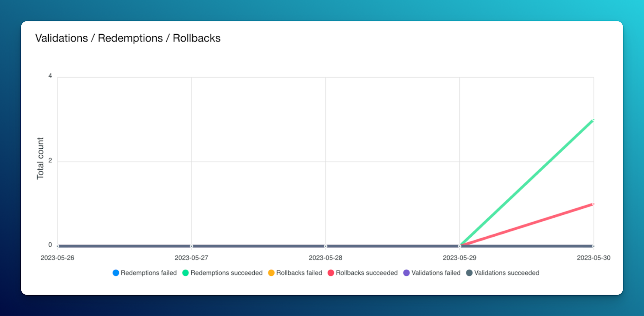The width and height of the screenshot is (644, 316).
Task: Click the 'Total count' y-axis label
Action: pyautogui.click(x=40, y=158)
